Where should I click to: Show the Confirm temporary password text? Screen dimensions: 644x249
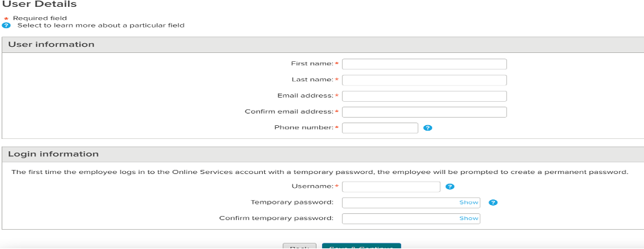click(469, 219)
